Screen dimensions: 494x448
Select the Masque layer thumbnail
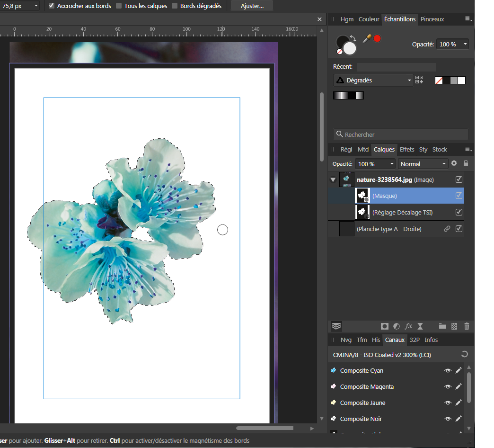pyautogui.click(x=362, y=196)
